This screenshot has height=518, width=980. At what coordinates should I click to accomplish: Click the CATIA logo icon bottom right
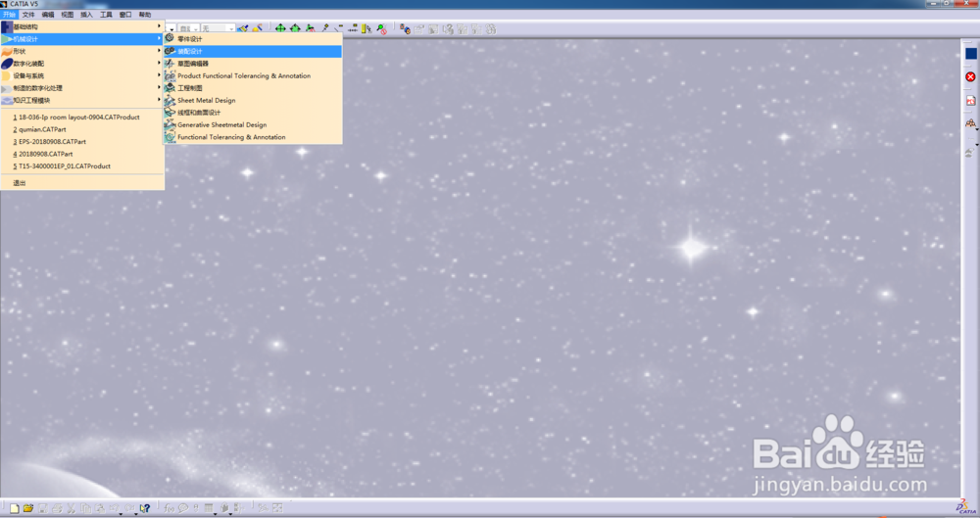click(966, 507)
